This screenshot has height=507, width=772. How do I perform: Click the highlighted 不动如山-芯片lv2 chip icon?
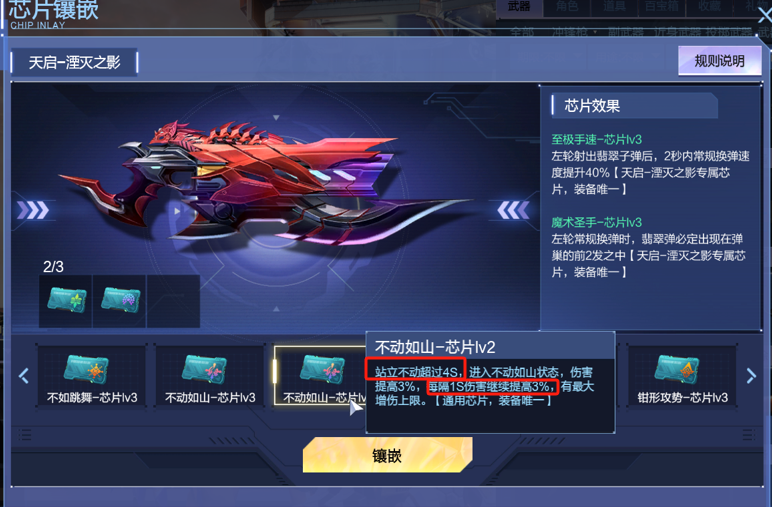pyautogui.click(x=322, y=369)
